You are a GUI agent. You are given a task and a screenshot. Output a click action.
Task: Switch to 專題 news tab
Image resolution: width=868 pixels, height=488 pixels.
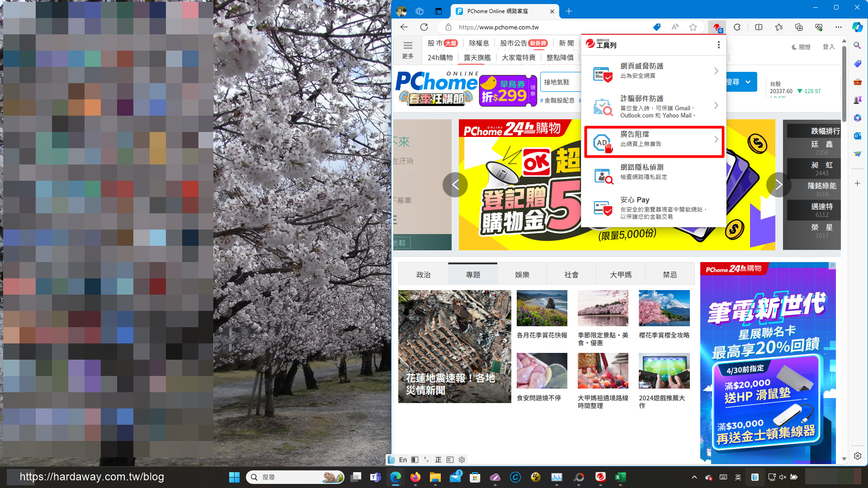(473, 274)
